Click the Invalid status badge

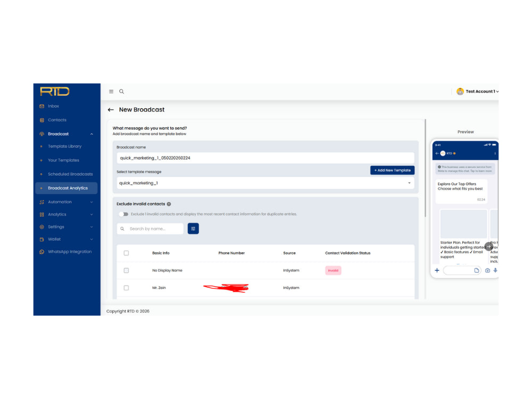333,271
